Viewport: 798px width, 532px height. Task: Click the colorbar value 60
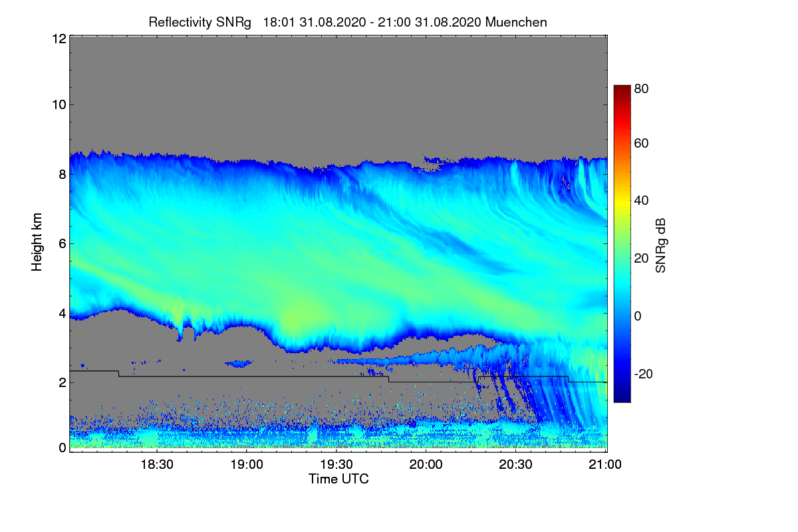click(x=641, y=143)
